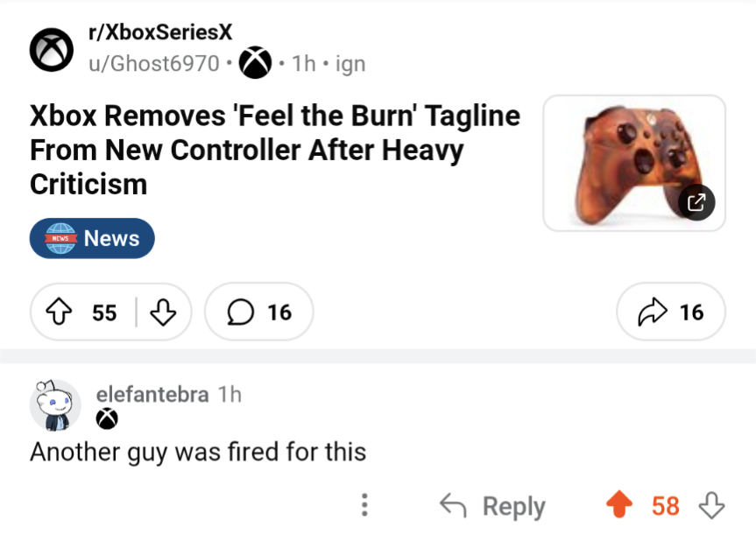This screenshot has width=756, height=555.
Task: Reply to elefantebra's comment
Action: [492, 506]
